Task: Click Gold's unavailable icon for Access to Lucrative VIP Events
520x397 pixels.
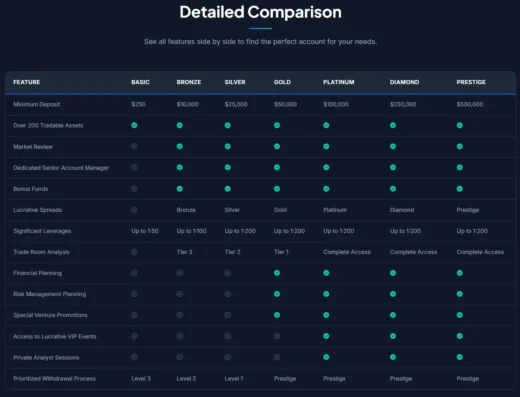Action: 277,336
